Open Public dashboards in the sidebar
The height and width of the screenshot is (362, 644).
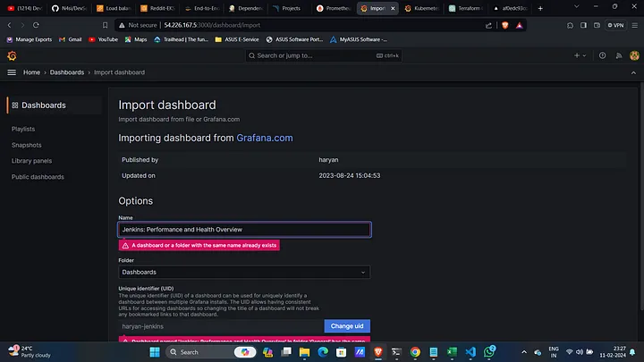(x=38, y=177)
